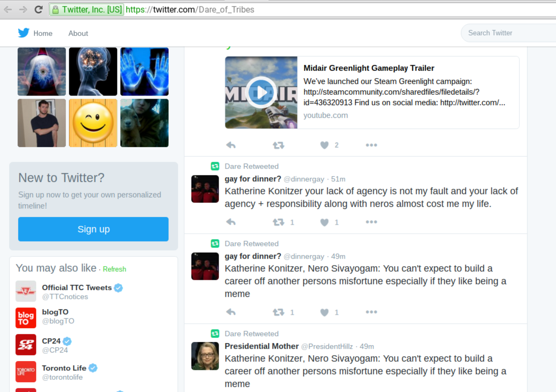Reply to the 49m dinnergay tweet
Screen dimensions: 556x392
click(231, 312)
